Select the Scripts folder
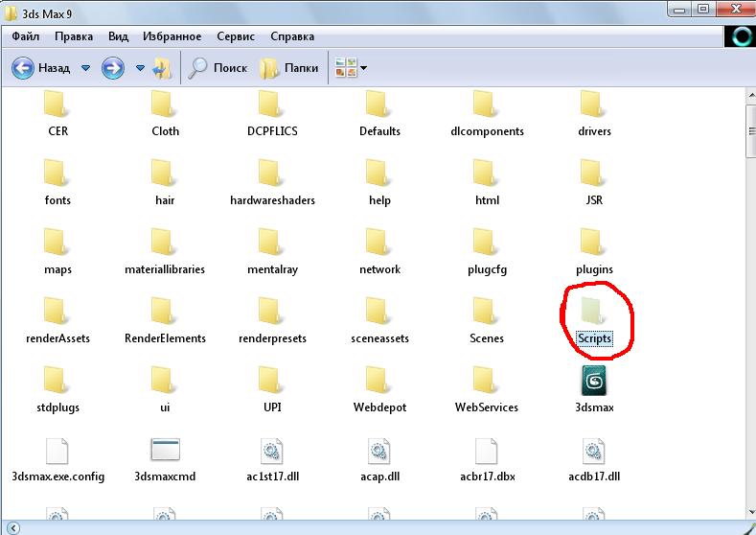 tap(594, 321)
